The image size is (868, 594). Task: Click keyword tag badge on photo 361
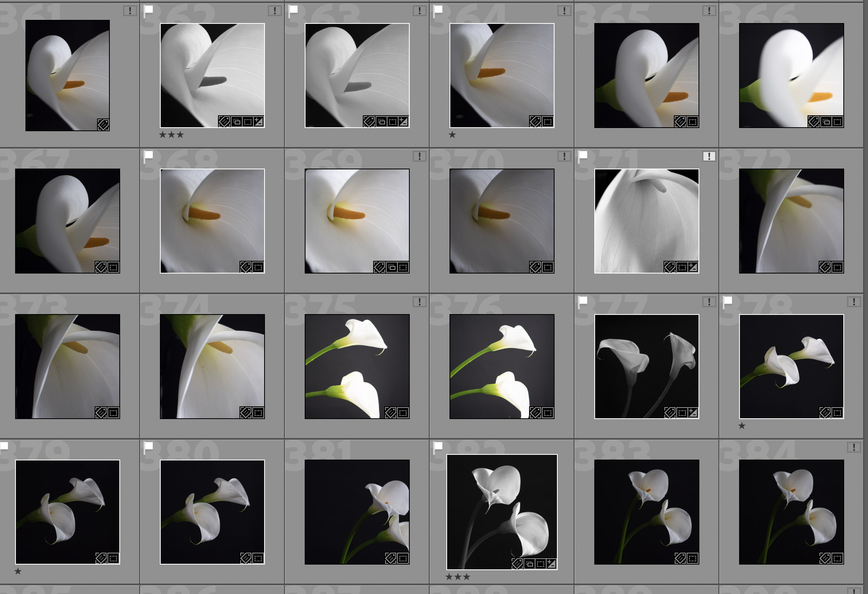click(x=103, y=125)
